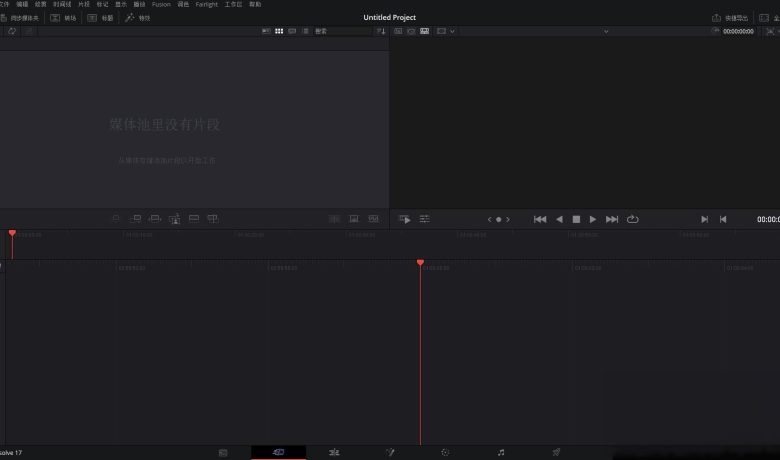Open the timeline selector dropdown above viewer

point(605,31)
